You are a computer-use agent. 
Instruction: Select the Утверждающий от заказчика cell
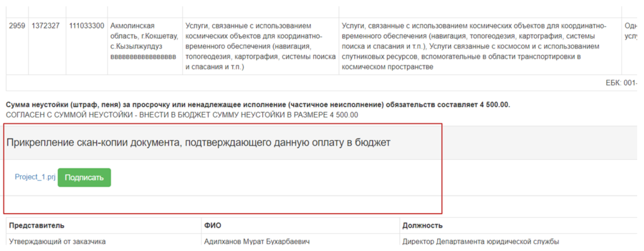click(x=57, y=242)
